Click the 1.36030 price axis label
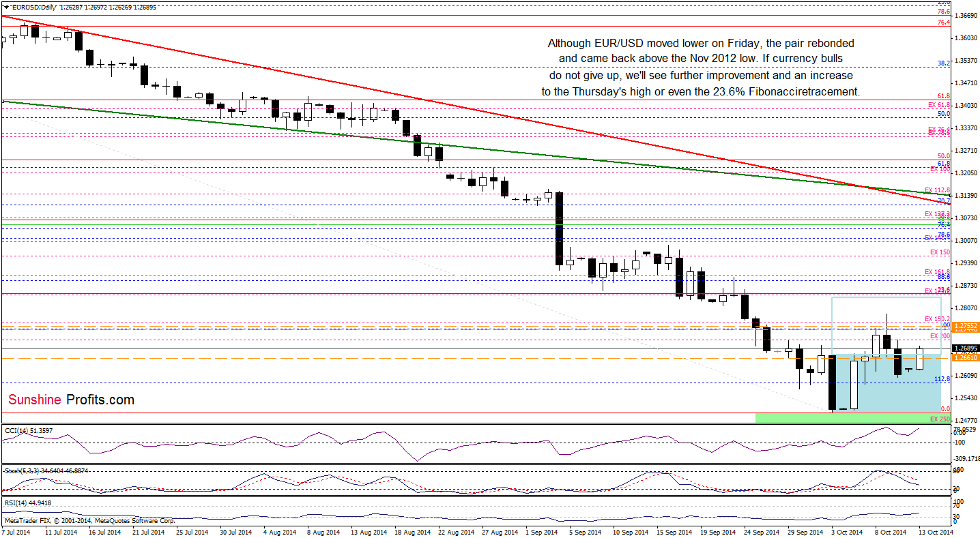Screen dimensions: 980x538 pos(966,38)
